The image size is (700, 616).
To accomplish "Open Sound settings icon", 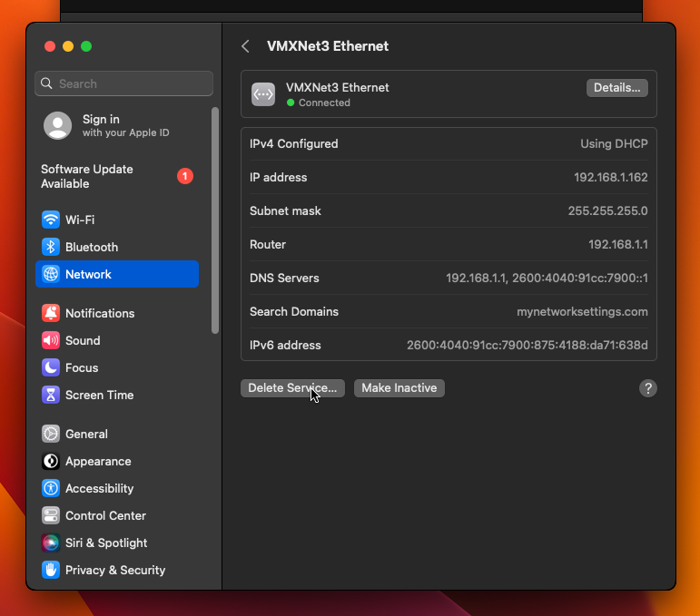I will pos(51,340).
